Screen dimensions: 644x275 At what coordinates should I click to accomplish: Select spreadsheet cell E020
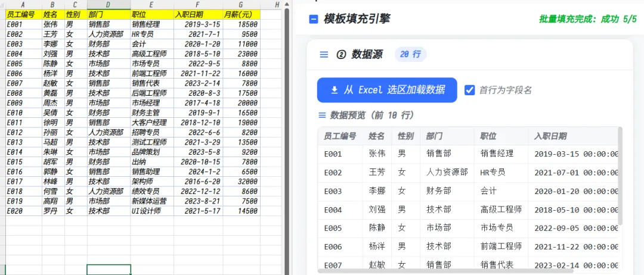(23, 211)
